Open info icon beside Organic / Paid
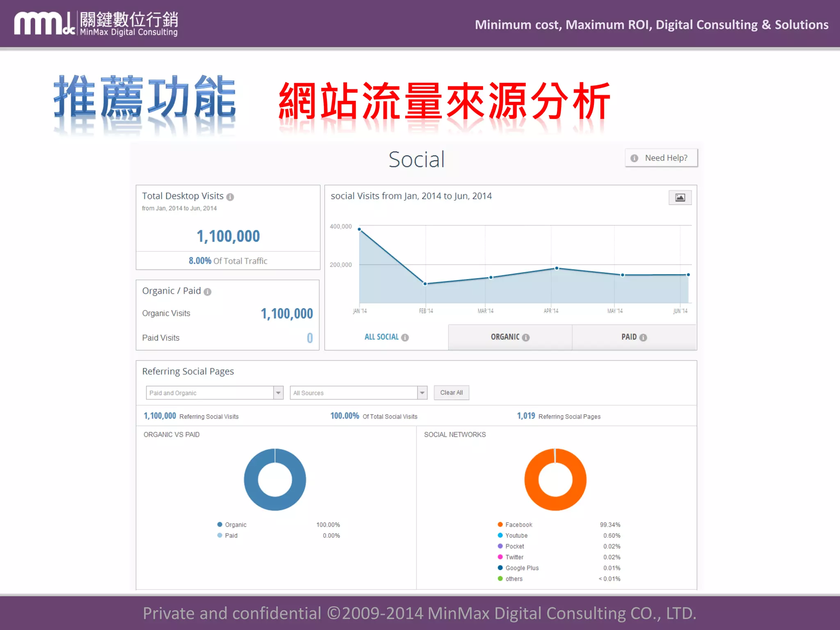This screenshot has width=840, height=630. [208, 292]
